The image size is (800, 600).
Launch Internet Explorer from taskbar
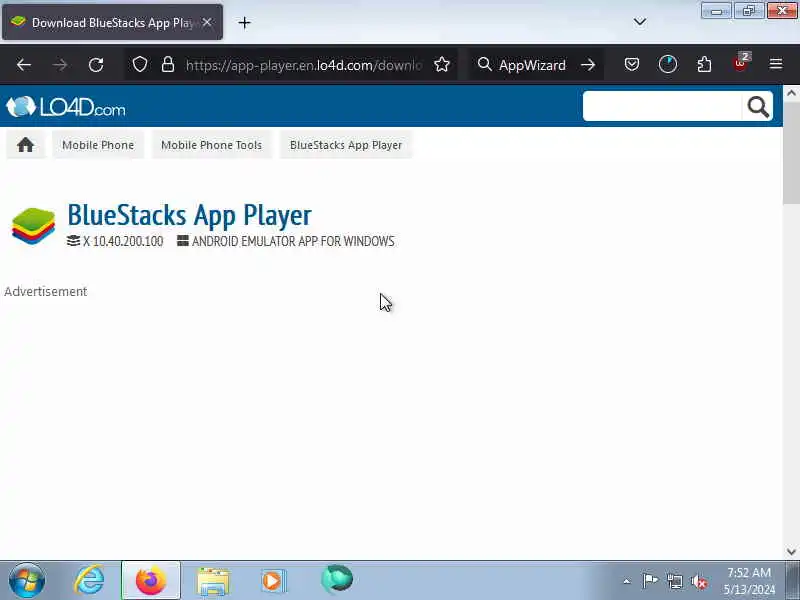[89, 580]
